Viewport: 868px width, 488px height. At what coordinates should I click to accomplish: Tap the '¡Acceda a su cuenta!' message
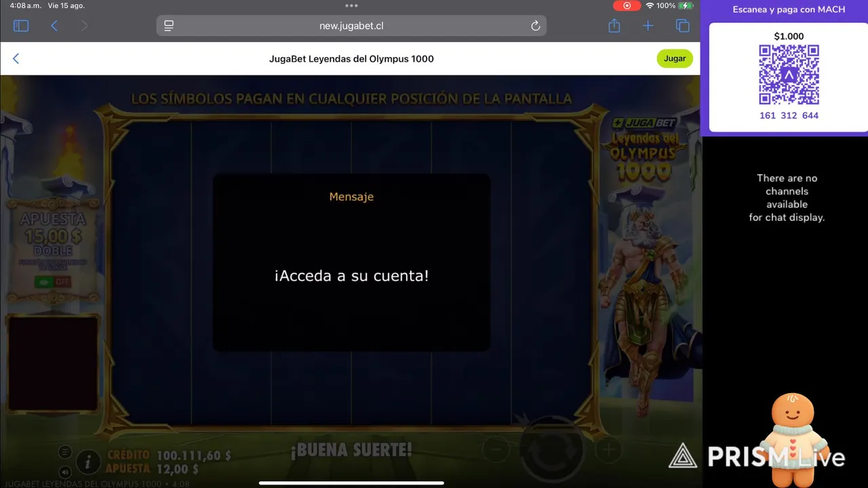[351, 276]
